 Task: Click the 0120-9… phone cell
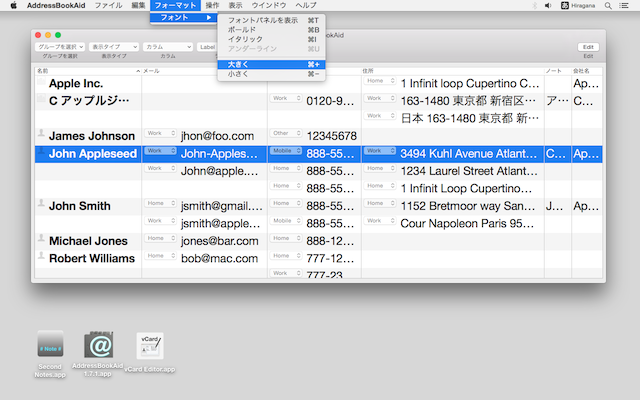pos(330,101)
